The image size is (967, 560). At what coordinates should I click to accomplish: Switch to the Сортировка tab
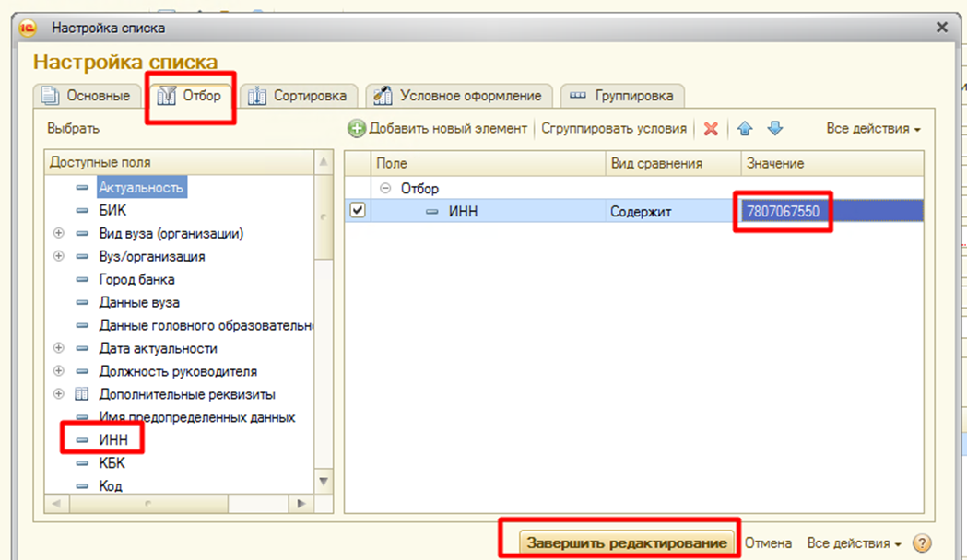[298, 96]
